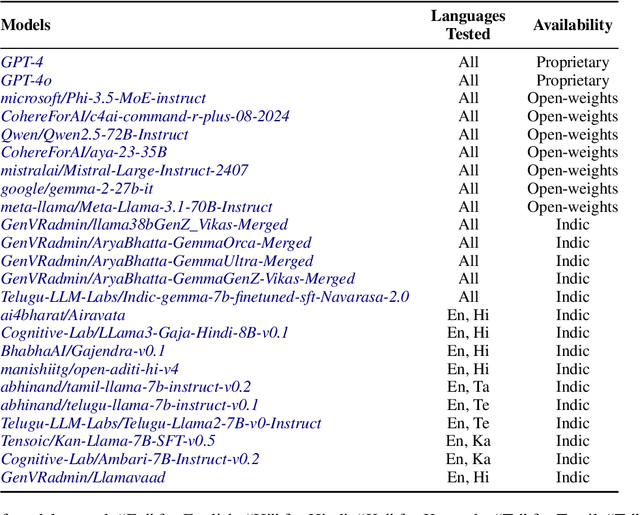
Task: Open mistralai/Mistral-Large-Instruct-2407 link
Action: point(124,170)
